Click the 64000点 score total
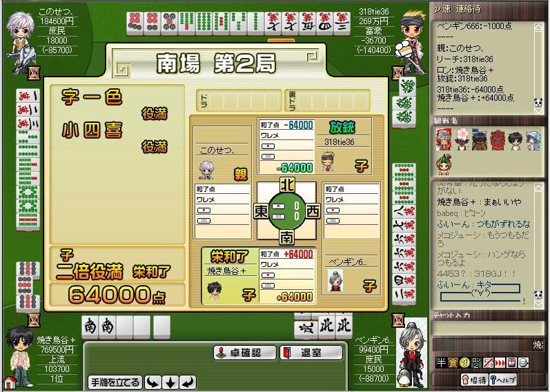The width and height of the screenshot is (550, 392). pos(117,294)
